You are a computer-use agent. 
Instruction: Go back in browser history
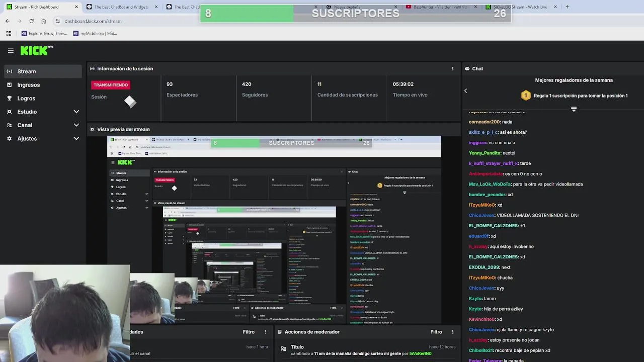point(7,21)
